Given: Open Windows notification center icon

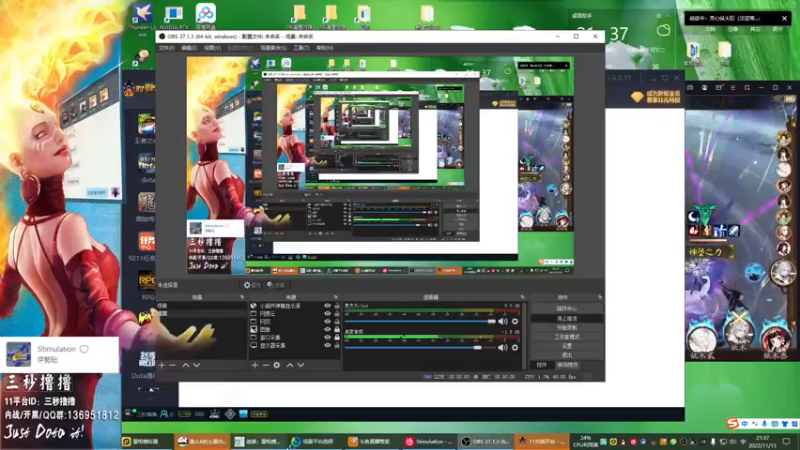Looking at the screenshot, I should [787, 442].
